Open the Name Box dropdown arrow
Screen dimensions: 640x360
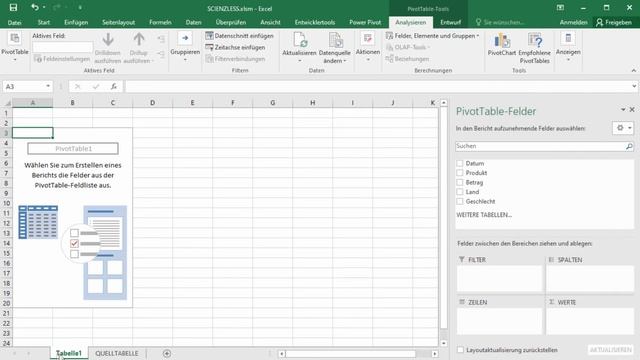click(48, 86)
